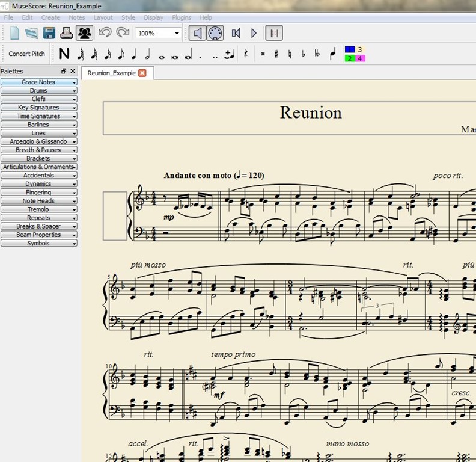Rewind playback to start position
This screenshot has width=476, height=462.
coord(236,33)
